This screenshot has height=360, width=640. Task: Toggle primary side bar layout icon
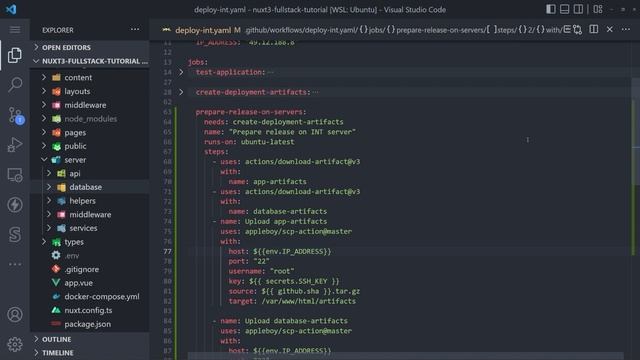[551, 9]
